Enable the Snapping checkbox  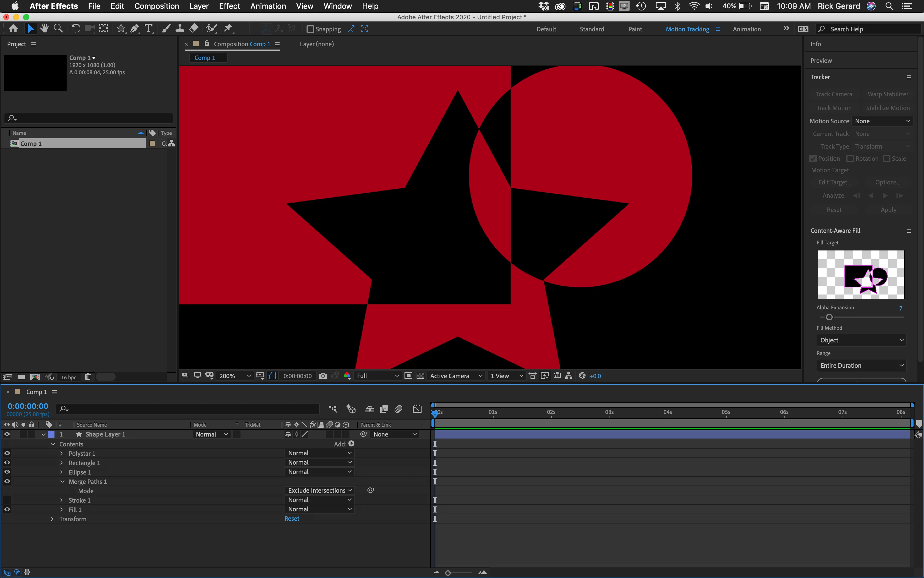[x=310, y=29]
